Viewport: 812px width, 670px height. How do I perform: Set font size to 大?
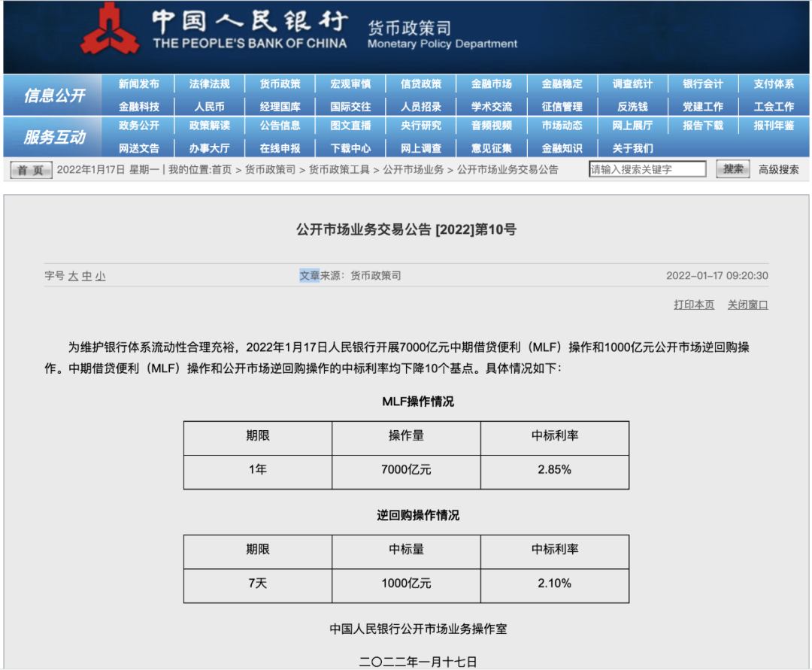(73, 276)
